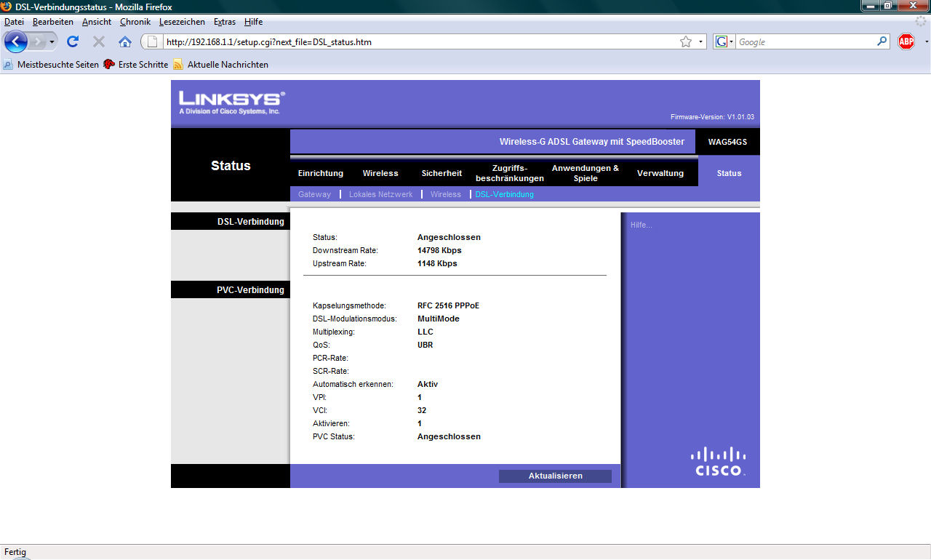Switch to the Einrichtung tab
931x560 pixels.
click(x=320, y=173)
